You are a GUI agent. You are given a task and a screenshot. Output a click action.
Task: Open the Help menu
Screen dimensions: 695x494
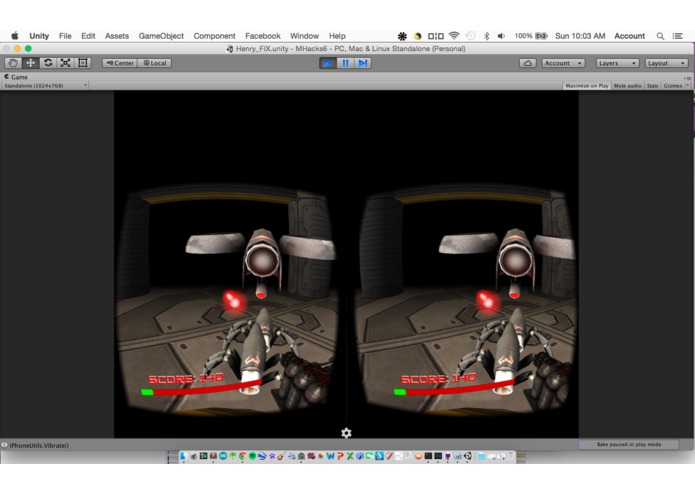[x=337, y=36]
